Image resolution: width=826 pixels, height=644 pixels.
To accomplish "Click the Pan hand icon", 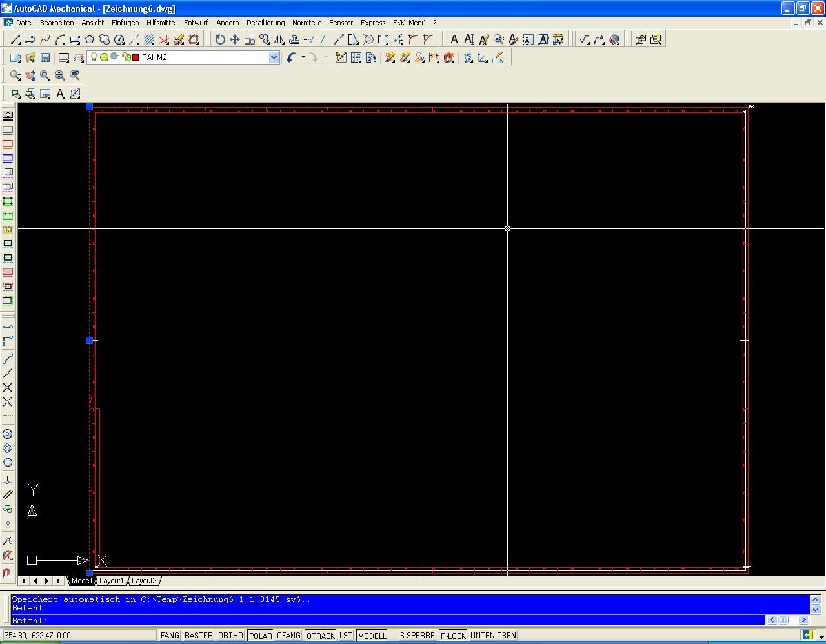I will (30, 75).
